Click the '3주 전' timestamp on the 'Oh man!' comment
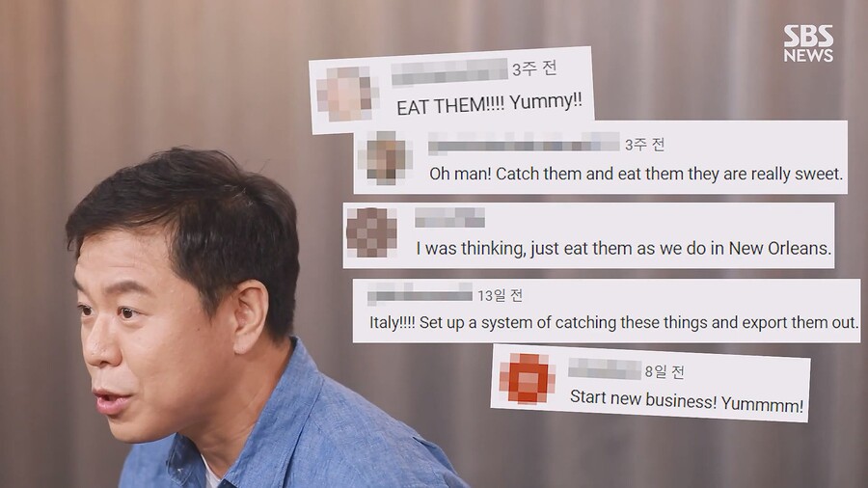868x488 pixels. (x=644, y=145)
